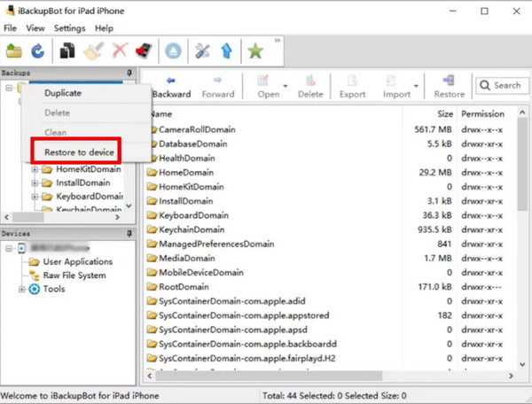Open the Settings menu
532x404 pixels.
point(69,28)
